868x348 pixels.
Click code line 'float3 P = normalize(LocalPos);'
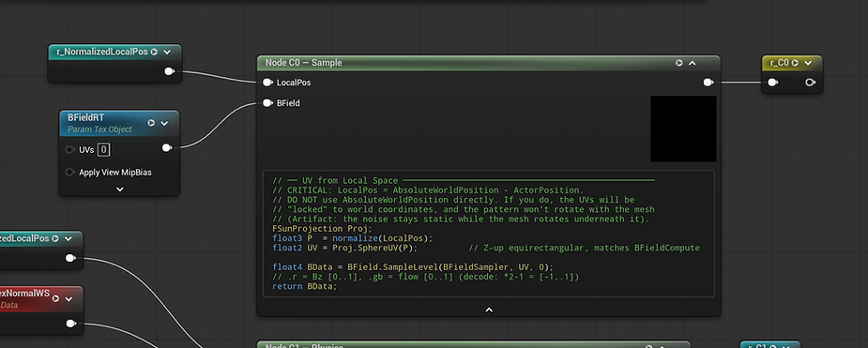(353, 238)
